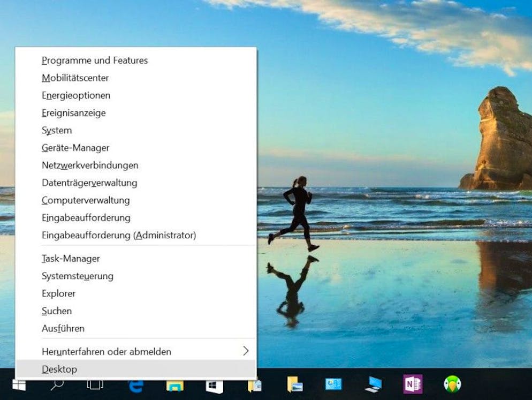Expand Herunterfahren oder abmelden submenu arrow
Screen dimensions: 532x400
pyautogui.click(x=246, y=351)
